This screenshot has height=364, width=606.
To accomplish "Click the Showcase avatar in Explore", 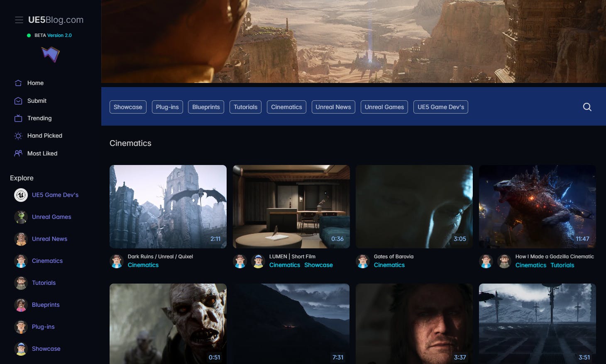I will coord(21,349).
